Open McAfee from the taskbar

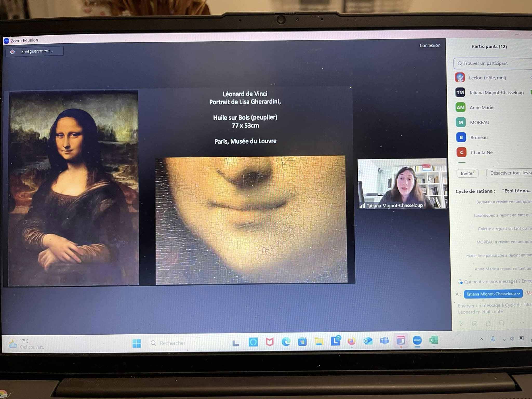269,342
